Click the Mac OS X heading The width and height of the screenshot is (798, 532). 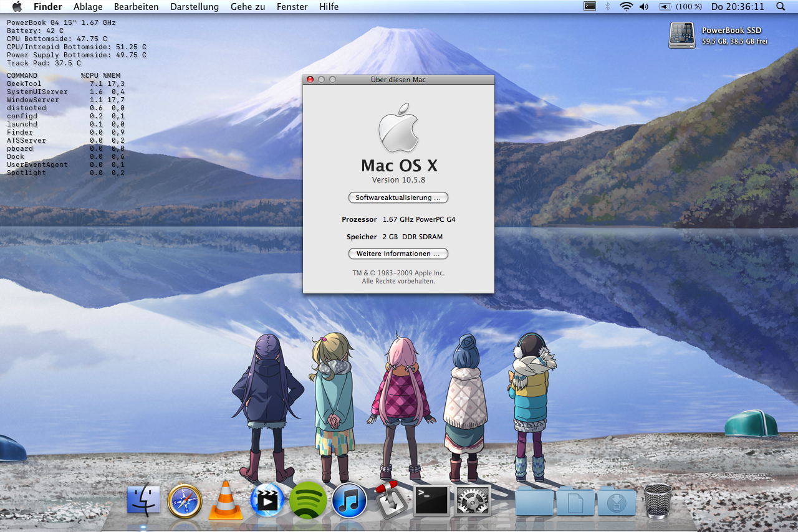coord(399,165)
